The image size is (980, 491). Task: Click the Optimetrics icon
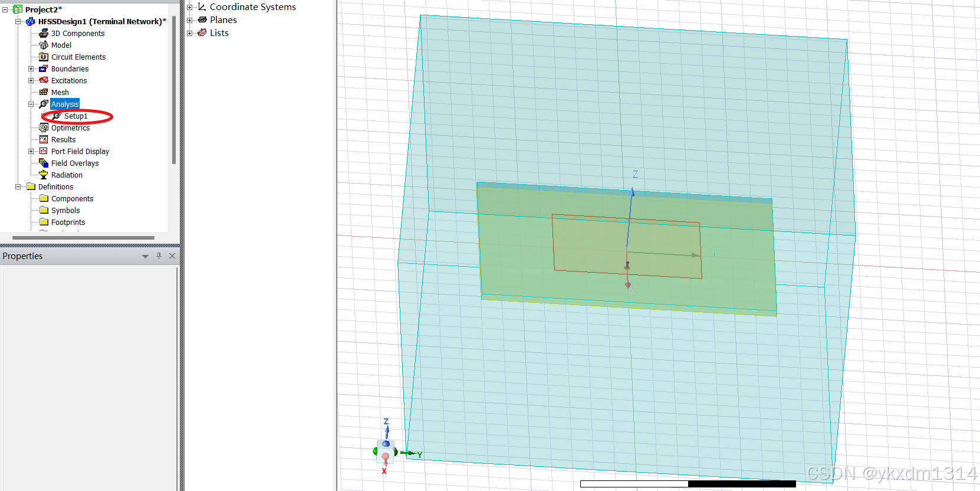tap(44, 127)
